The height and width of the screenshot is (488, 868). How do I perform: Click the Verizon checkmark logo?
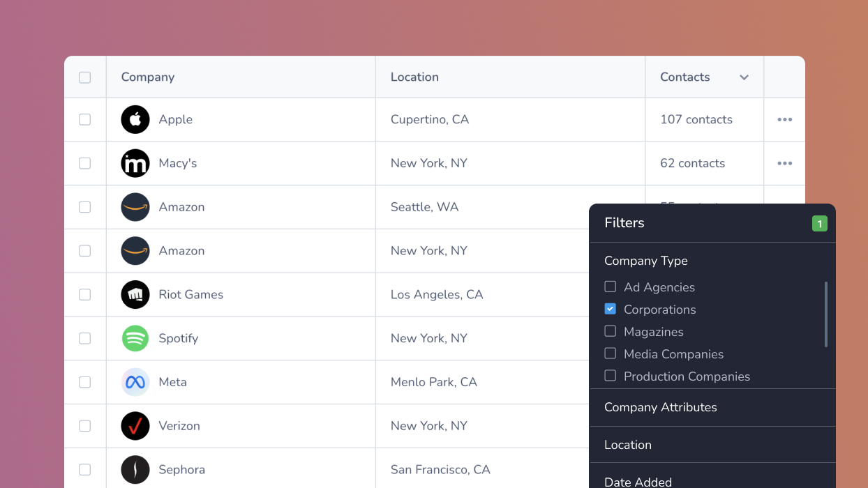point(135,426)
